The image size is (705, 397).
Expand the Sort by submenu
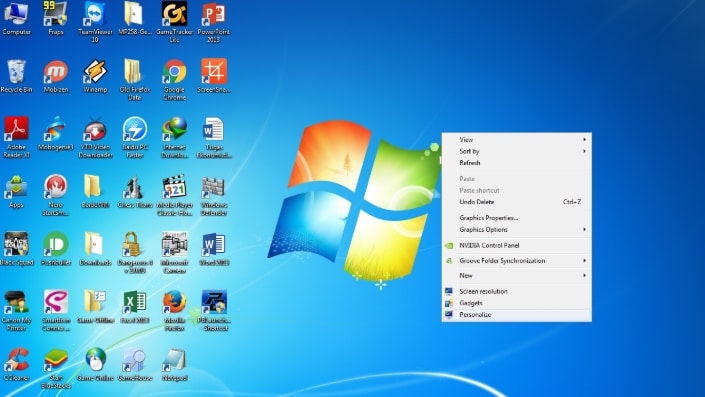pyautogui.click(x=517, y=151)
